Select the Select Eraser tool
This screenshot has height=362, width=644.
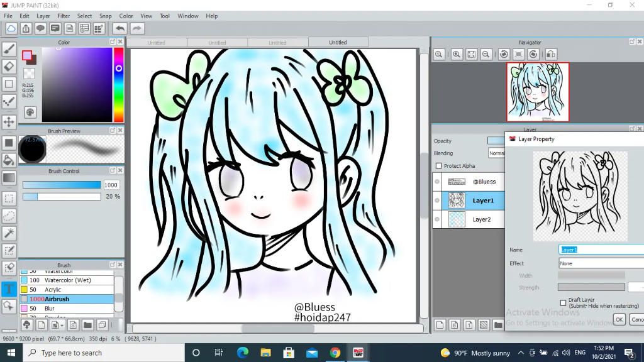point(9,268)
